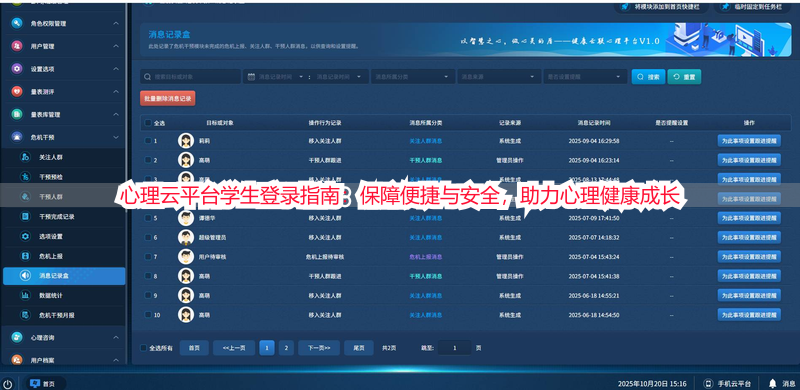Check the checkbox for row 2
800x390 pixels.
tap(148, 160)
